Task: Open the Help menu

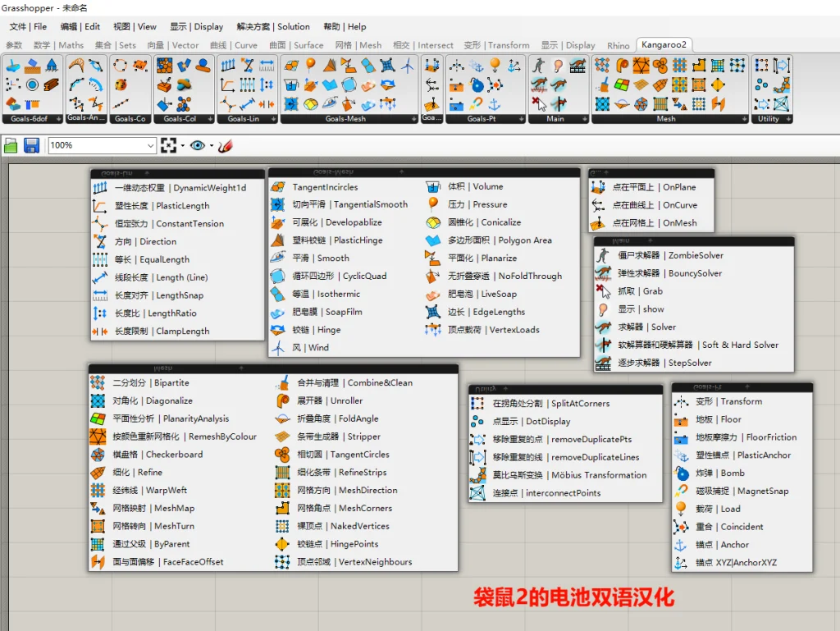Action: [x=345, y=27]
